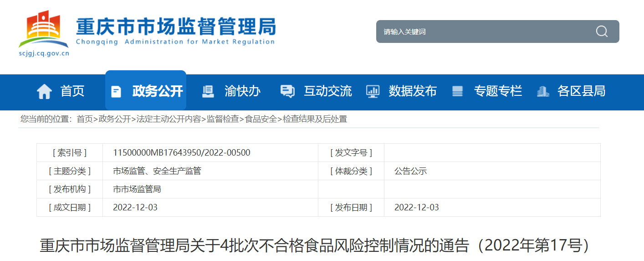Click the chart monitor icon for 数据发布
This screenshot has height=261, width=644.
click(373, 91)
